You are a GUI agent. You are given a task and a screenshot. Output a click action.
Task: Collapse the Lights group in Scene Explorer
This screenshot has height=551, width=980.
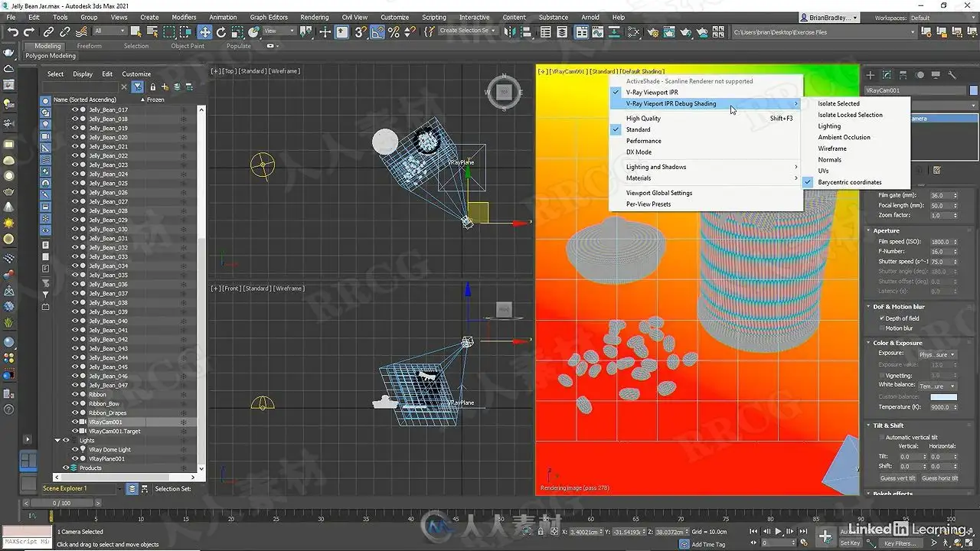[57, 441]
